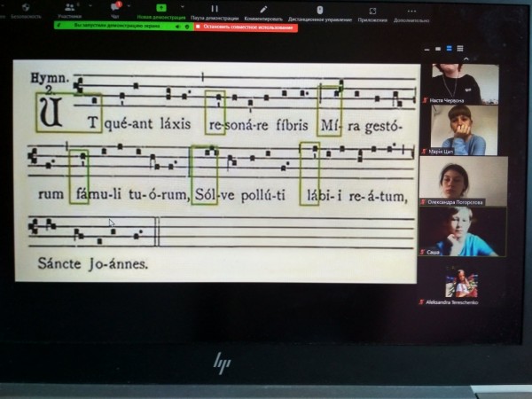Image resolution: width=532 pixels, height=399 pixels.
Task: Expand the arrow next to Чат
Action: (x=129, y=6)
